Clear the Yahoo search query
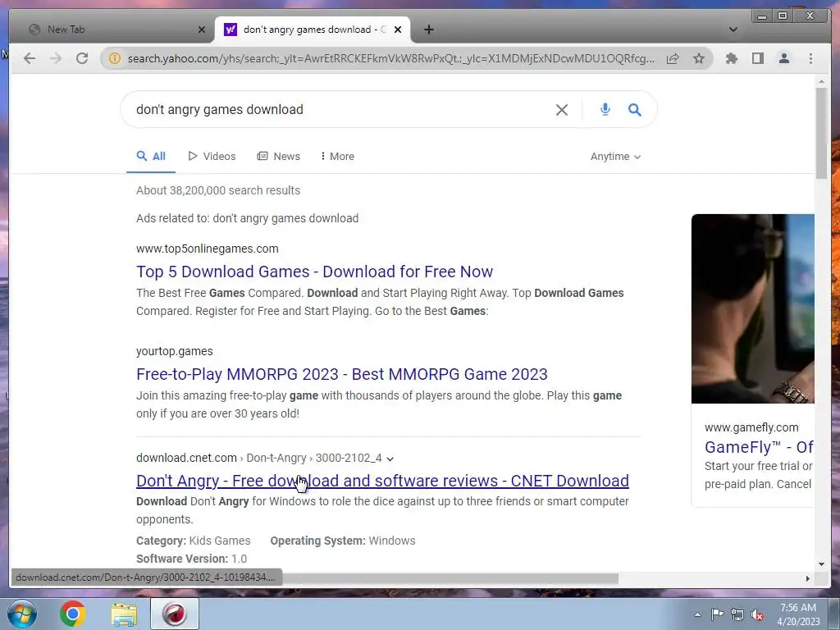840x630 pixels. pyautogui.click(x=561, y=110)
